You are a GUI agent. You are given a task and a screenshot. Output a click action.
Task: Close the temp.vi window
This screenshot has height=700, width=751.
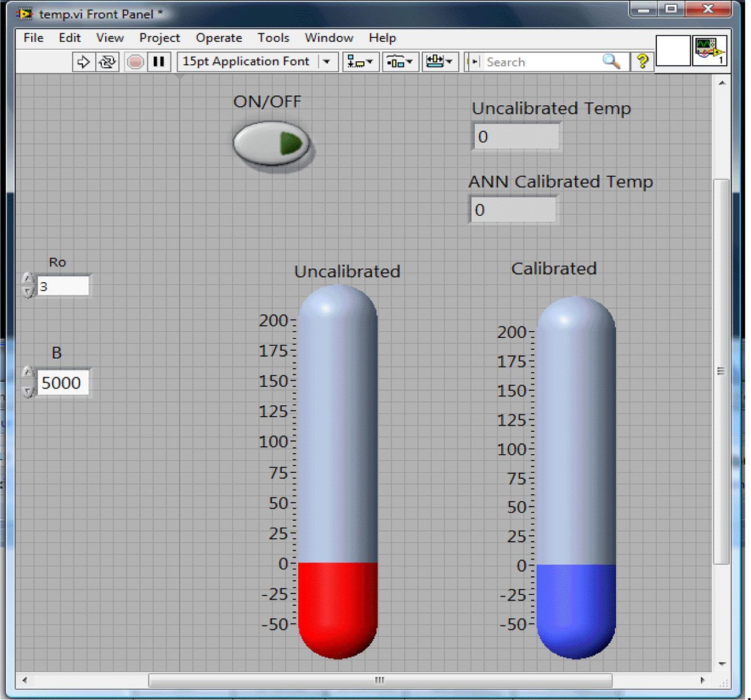pos(708,9)
